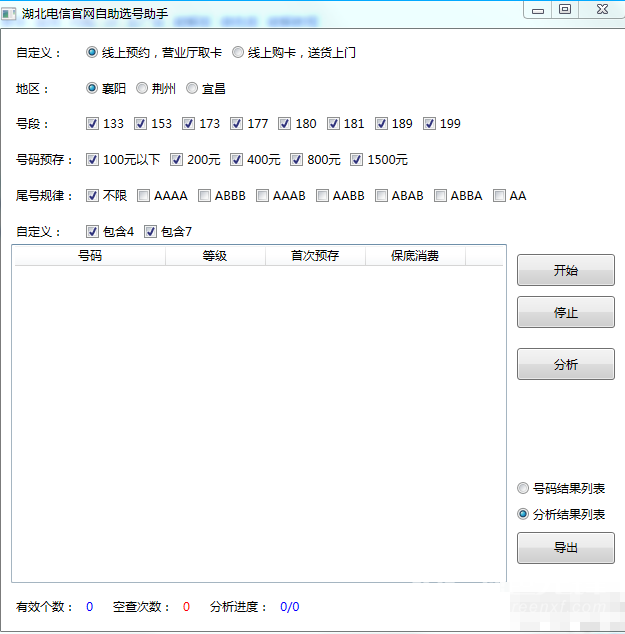This screenshot has height=634, width=625.
Task: Uncheck the 181 number segment
Action: pyautogui.click(x=333, y=124)
